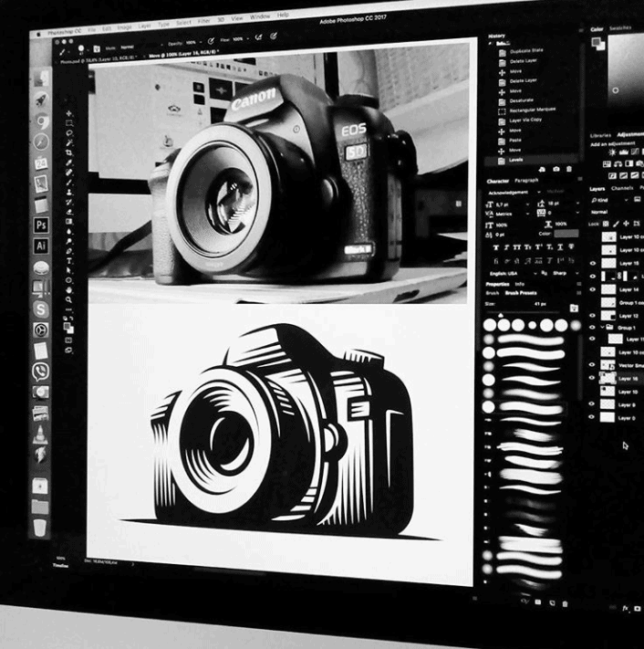This screenshot has height=649, width=644.
Task: Open the Metrics kerning dropdown
Action: coord(528,214)
